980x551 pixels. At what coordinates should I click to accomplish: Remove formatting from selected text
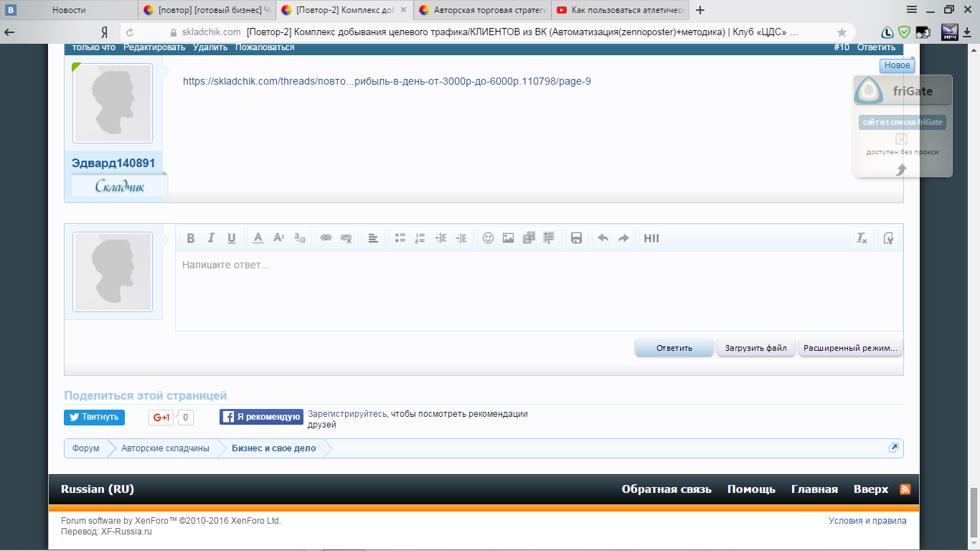click(x=862, y=238)
